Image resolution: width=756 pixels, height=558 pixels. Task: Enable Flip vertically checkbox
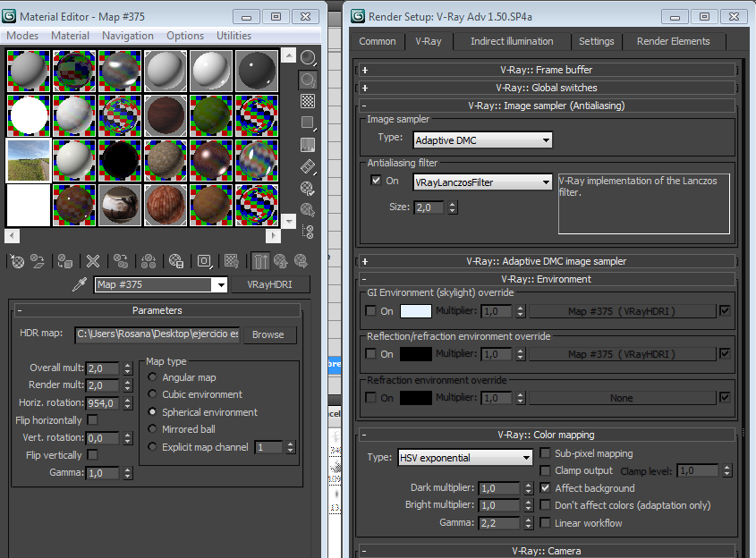pyautogui.click(x=93, y=455)
